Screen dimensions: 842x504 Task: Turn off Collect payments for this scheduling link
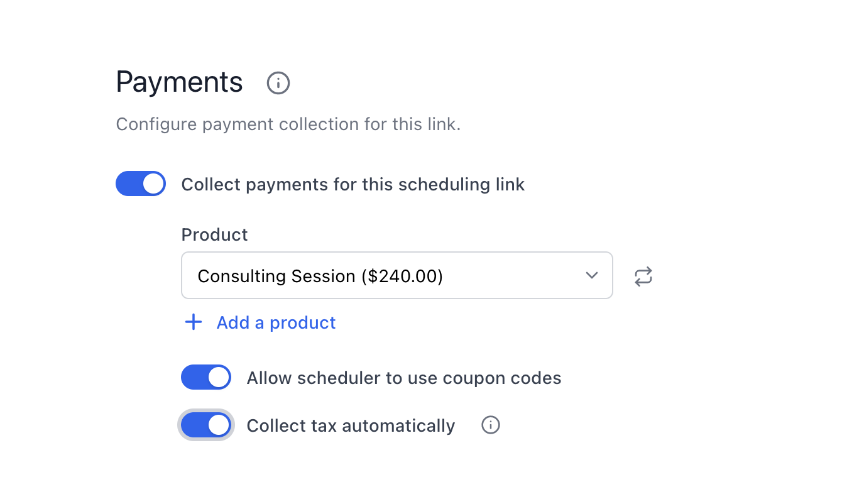pos(141,184)
